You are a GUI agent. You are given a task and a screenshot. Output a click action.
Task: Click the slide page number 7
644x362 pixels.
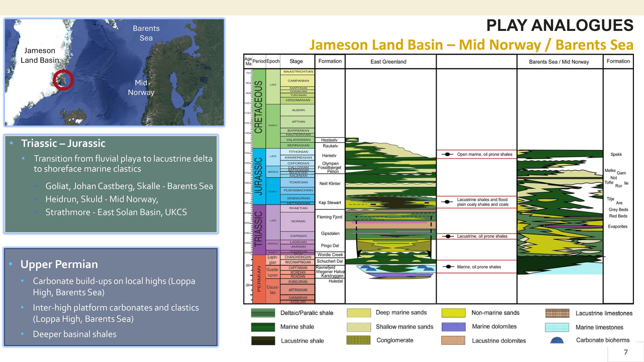click(x=626, y=352)
